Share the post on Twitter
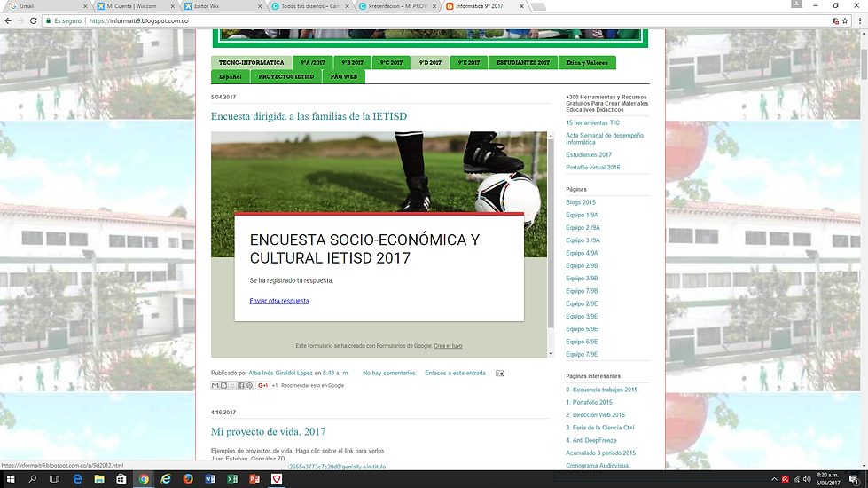This screenshot has width=868, height=488. click(232, 386)
